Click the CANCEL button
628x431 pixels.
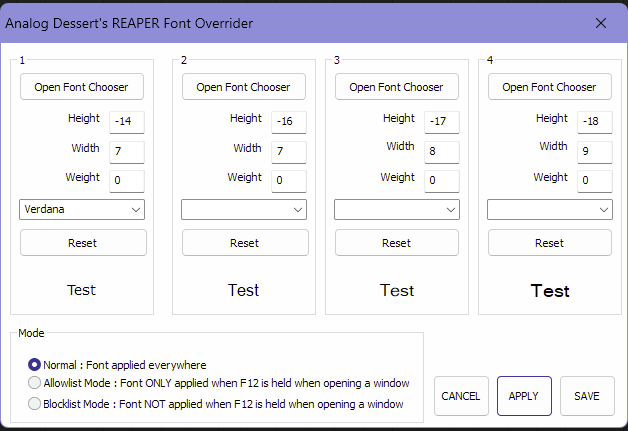[x=461, y=396]
